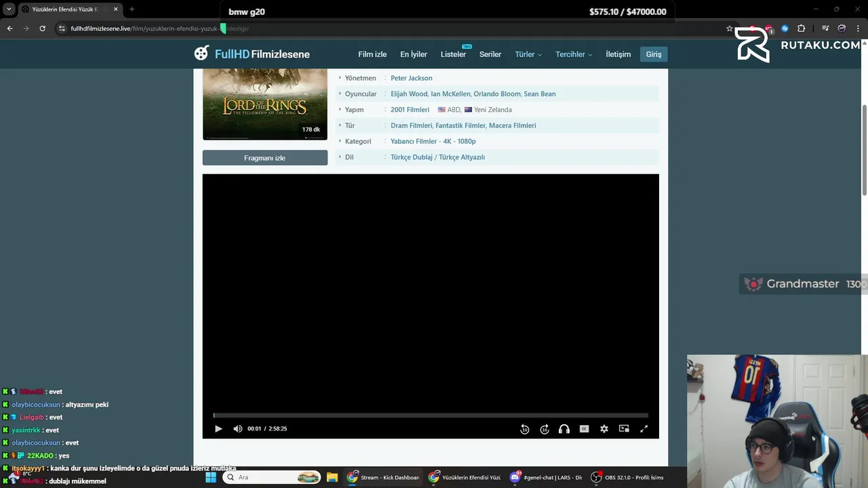Switch to OBS 32.1.0 window
This screenshot has height=488, width=868.
[x=628, y=477]
